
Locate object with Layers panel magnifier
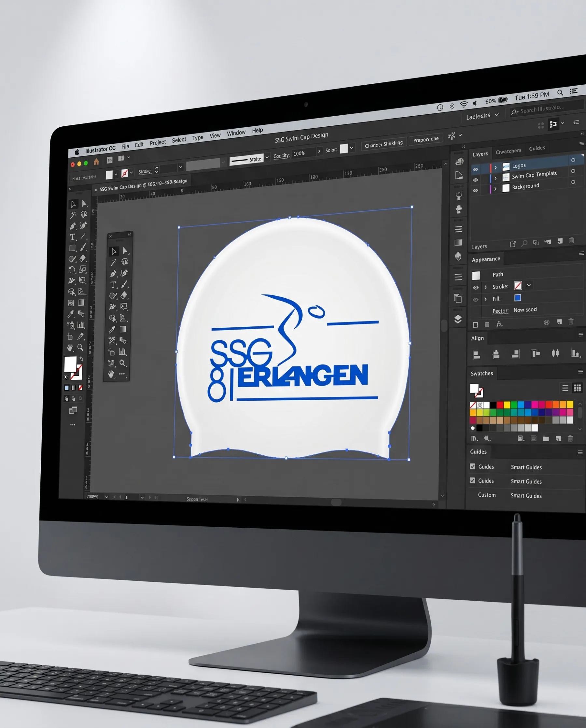[x=524, y=243]
